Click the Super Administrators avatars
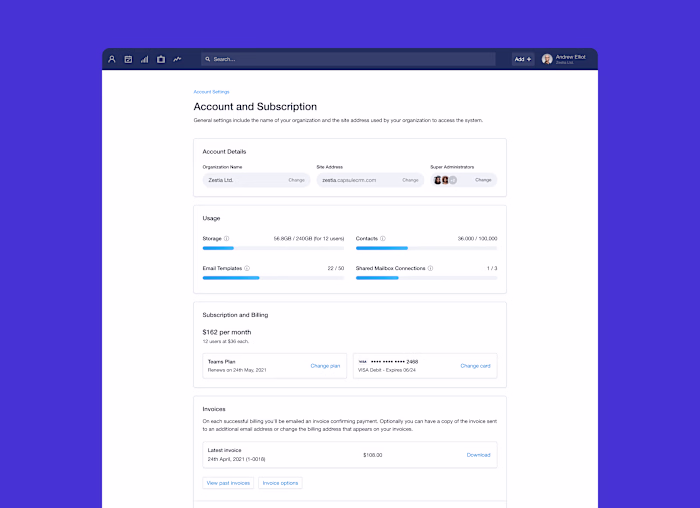The height and width of the screenshot is (508, 700). click(x=445, y=180)
